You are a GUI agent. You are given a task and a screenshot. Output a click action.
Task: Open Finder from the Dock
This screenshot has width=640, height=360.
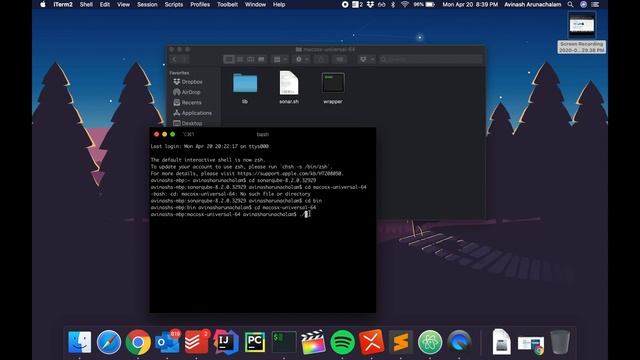(80, 342)
